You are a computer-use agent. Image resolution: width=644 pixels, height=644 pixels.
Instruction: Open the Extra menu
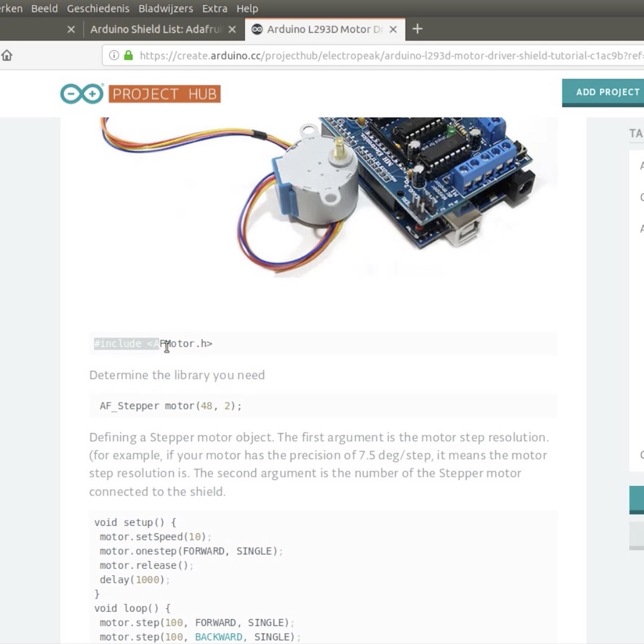pos(215,8)
